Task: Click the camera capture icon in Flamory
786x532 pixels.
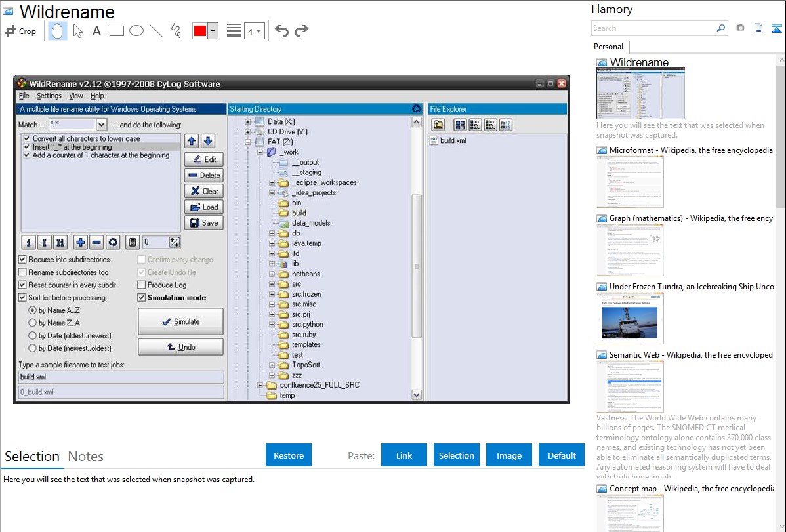Action: [x=740, y=28]
